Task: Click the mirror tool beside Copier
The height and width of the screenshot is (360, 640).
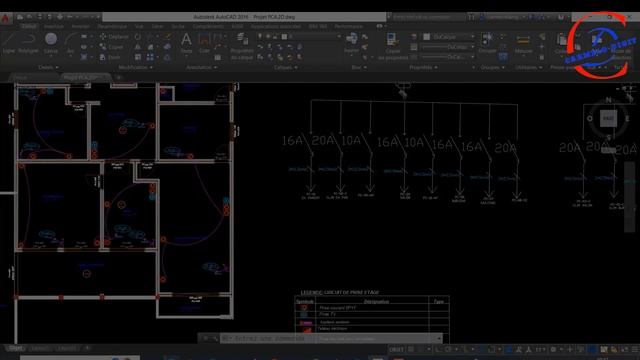Action: (x=138, y=47)
